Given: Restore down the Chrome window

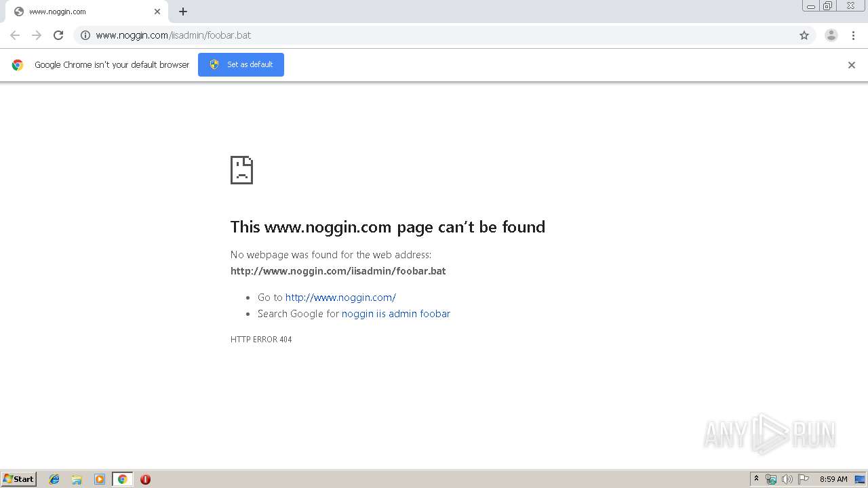Looking at the screenshot, I should [x=828, y=6].
